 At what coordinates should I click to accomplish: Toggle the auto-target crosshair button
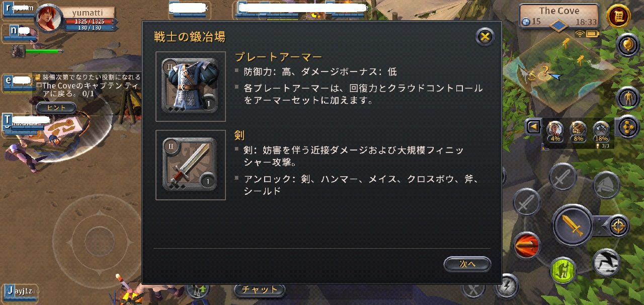[x=617, y=226]
